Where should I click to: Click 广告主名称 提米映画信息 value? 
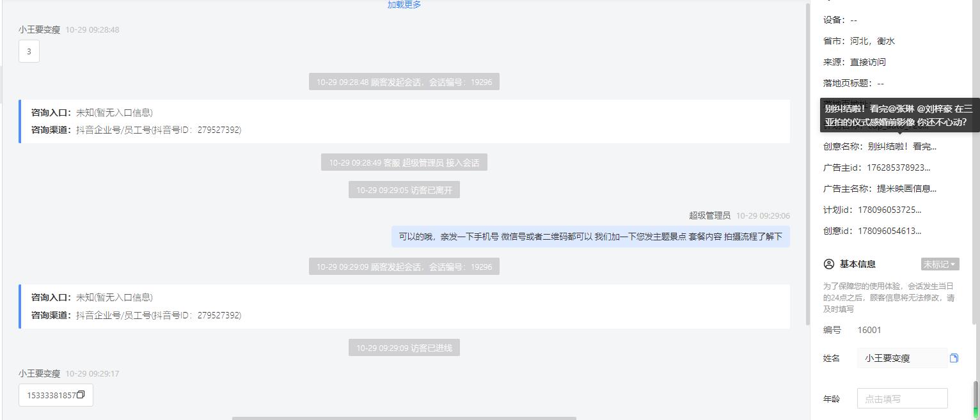click(x=906, y=189)
